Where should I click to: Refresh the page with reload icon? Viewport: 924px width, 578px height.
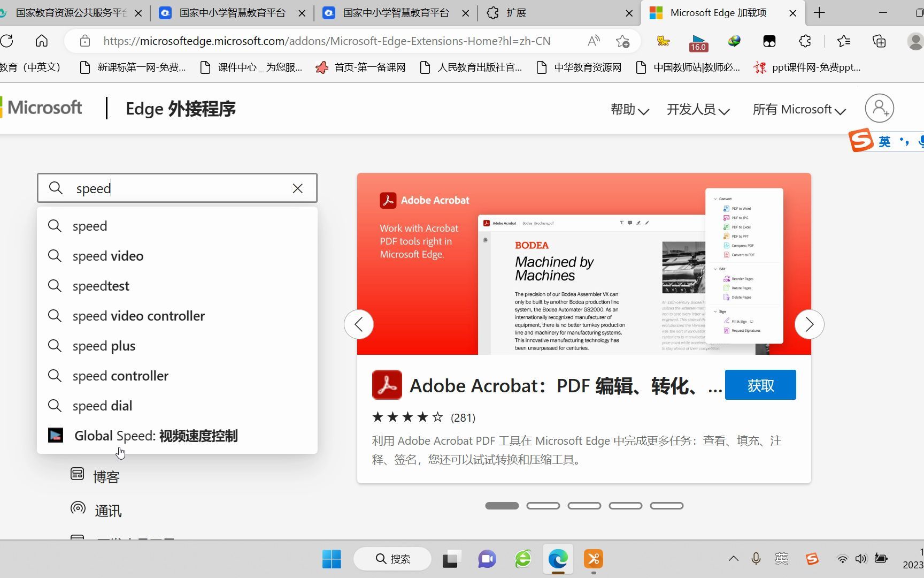(7, 41)
